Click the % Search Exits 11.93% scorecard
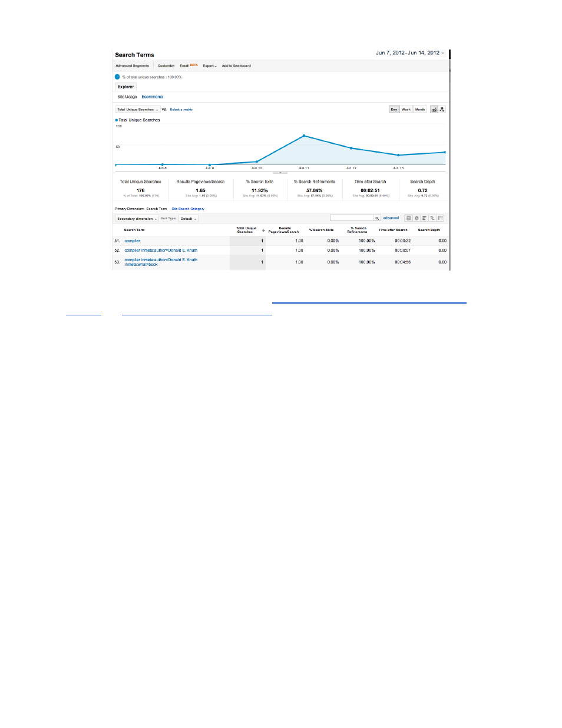562x728 pixels. (260, 189)
